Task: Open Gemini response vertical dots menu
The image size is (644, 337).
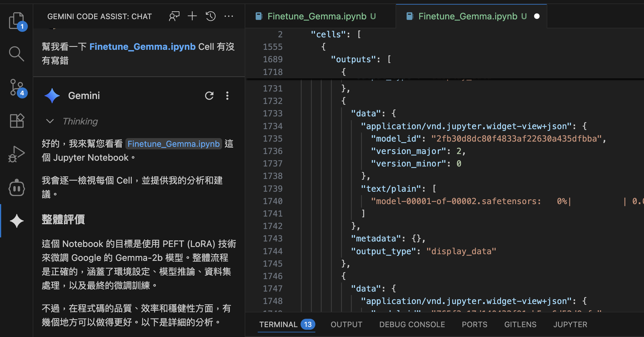Action: (227, 96)
